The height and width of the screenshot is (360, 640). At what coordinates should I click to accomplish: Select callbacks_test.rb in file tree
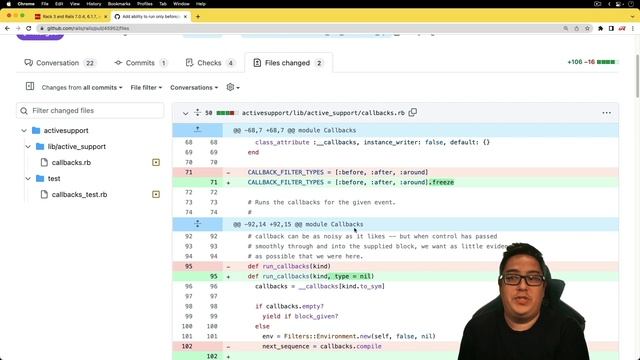click(x=79, y=195)
